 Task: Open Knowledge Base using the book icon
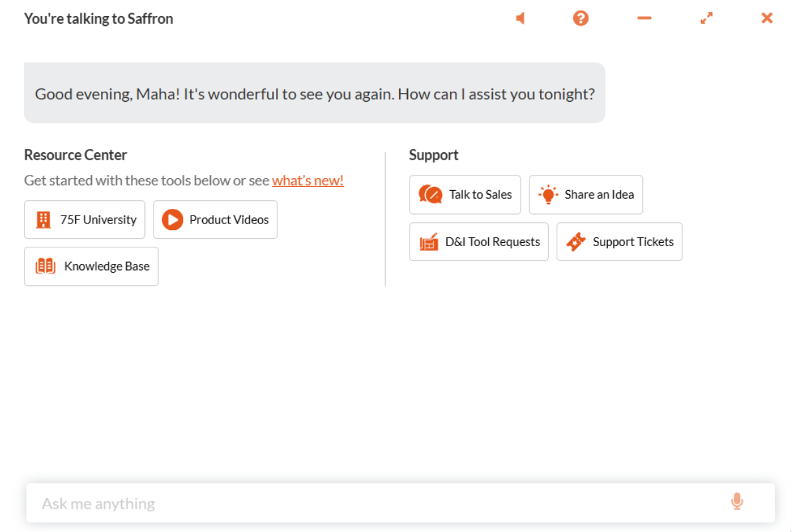pos(45,267)
